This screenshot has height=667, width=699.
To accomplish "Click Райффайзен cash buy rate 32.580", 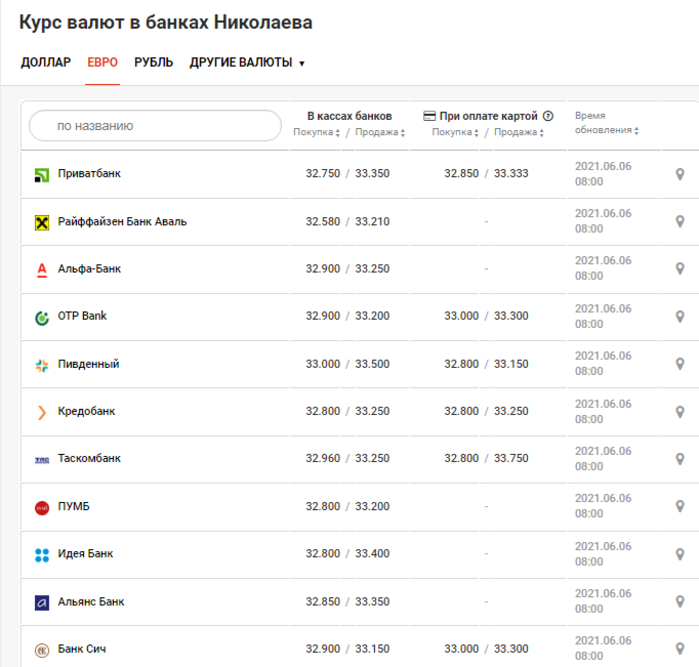I will pyautogui.click(x=323, y=222).
